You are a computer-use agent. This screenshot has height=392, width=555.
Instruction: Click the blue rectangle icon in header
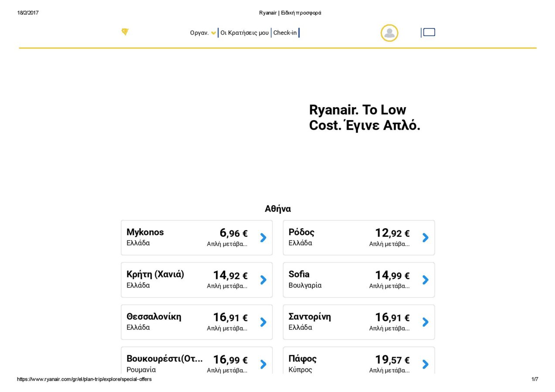click(x=429, y=32)
